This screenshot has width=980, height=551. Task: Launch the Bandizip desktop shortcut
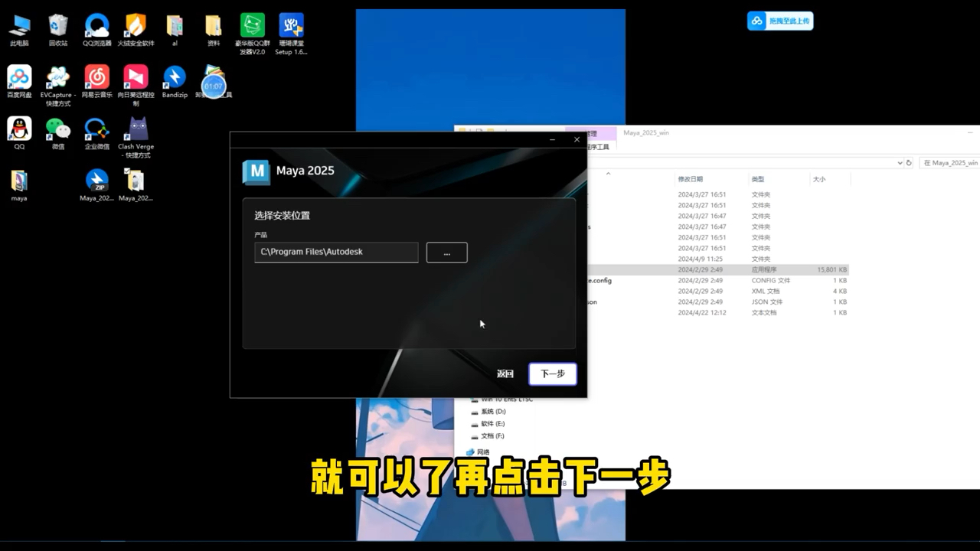pos(175,82)
